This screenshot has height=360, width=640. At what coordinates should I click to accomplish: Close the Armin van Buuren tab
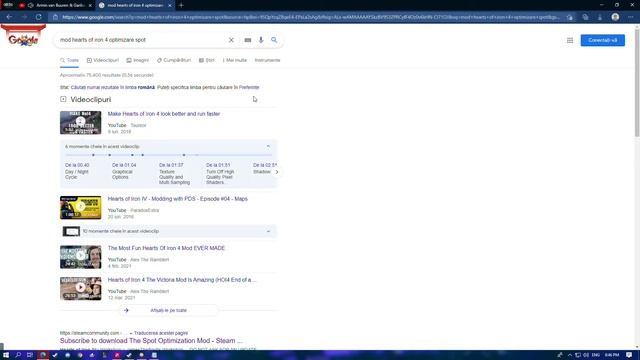[90, 5]
